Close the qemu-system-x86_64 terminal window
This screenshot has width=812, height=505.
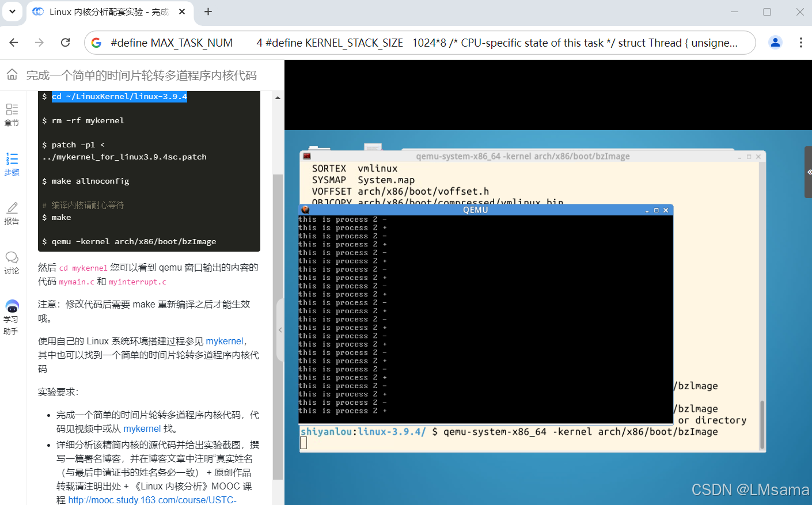point(758,157)
